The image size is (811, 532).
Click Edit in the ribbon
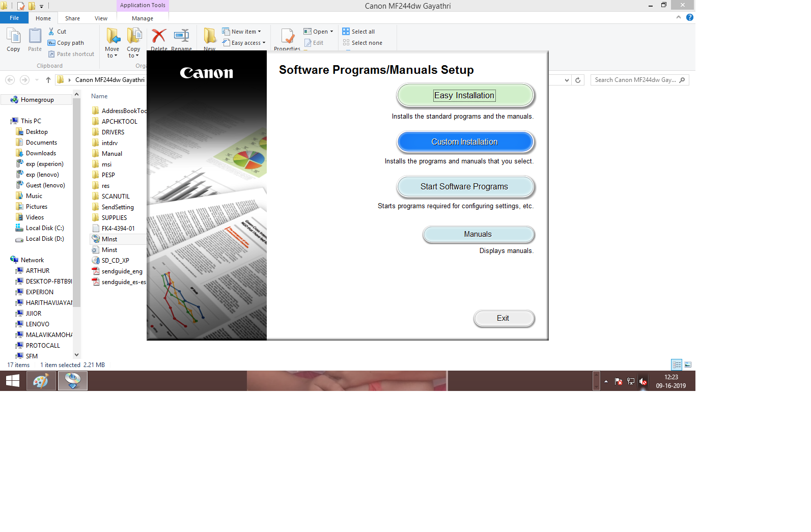pos(314,43)
